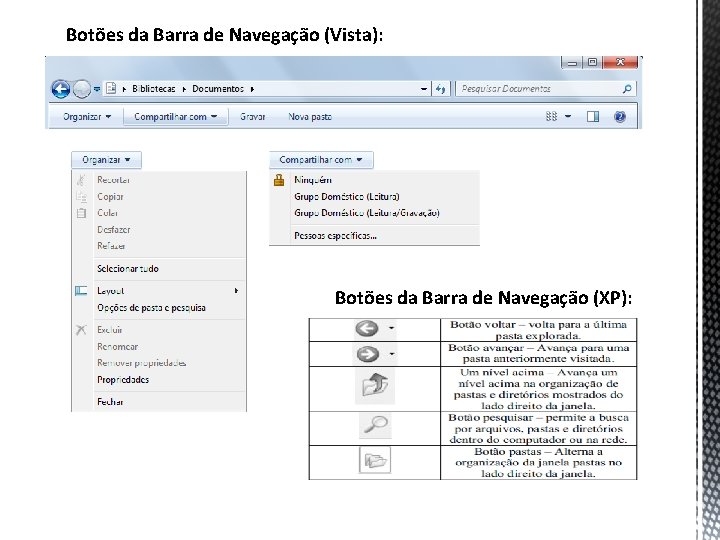Click the X icon beside Excluir
This screenshot has height=540, width=720.
(81, 330)
